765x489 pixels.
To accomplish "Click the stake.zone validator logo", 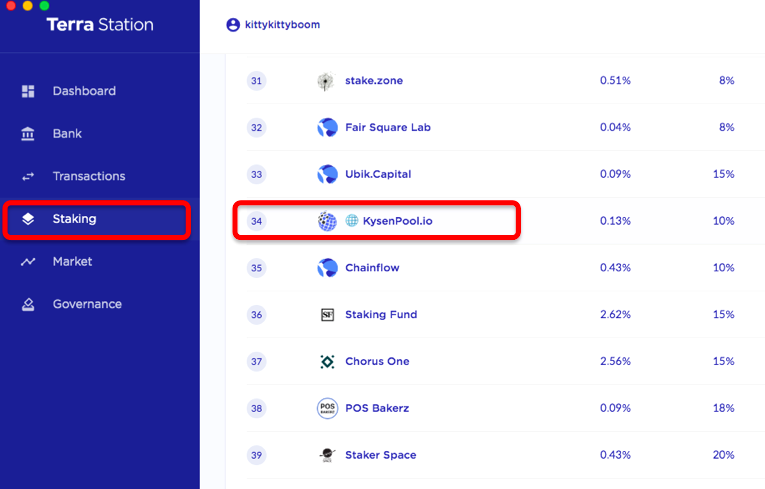I will click(x=326, y=81).
